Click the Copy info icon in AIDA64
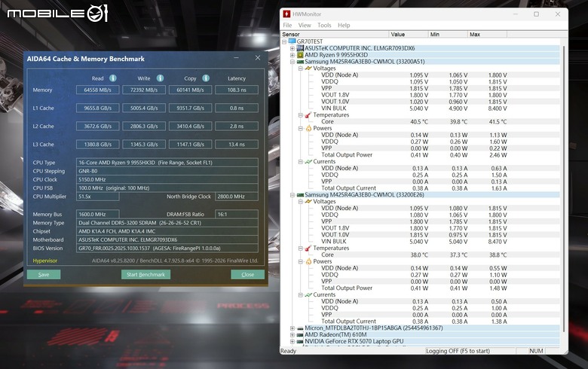 point(206,78)
